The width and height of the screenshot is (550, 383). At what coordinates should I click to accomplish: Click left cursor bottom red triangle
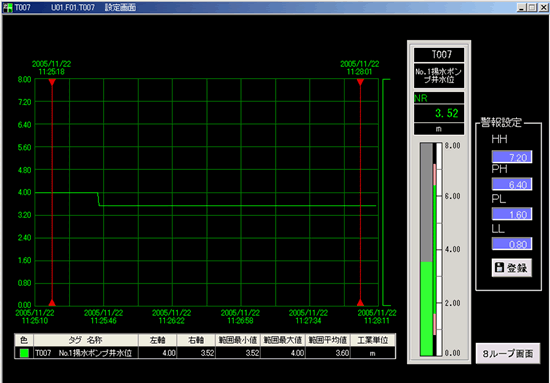point(52,302)
